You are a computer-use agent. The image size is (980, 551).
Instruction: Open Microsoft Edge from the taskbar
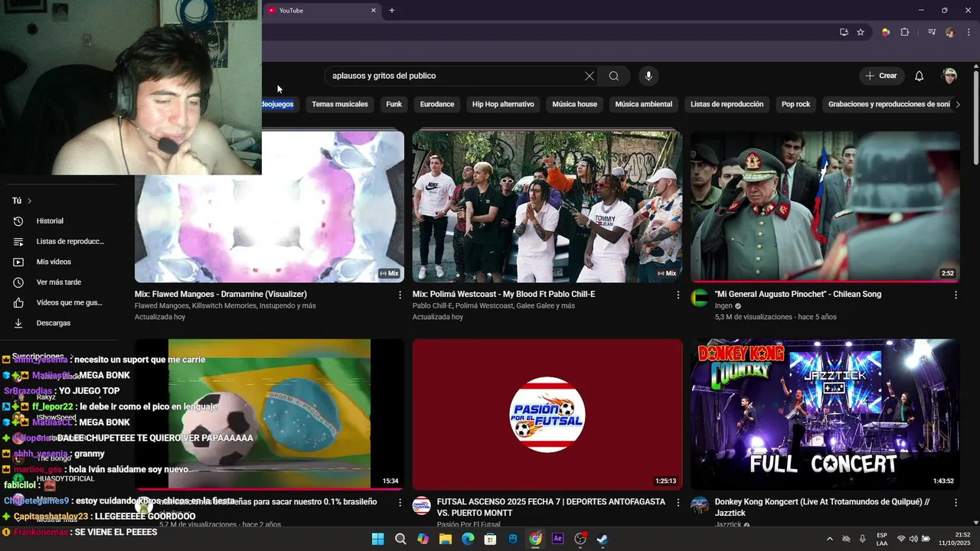point(468,539)
